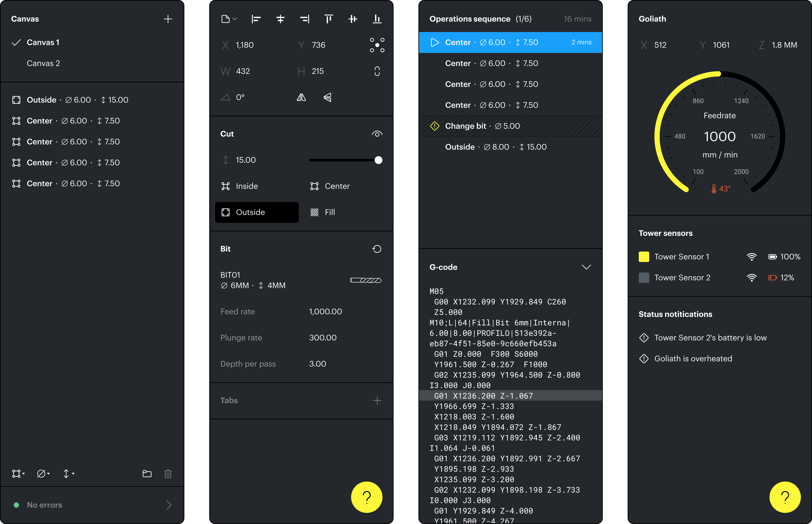The image size is (812, 524).
Task: Toggle Cut visibility eye icon
Action: 377,134
